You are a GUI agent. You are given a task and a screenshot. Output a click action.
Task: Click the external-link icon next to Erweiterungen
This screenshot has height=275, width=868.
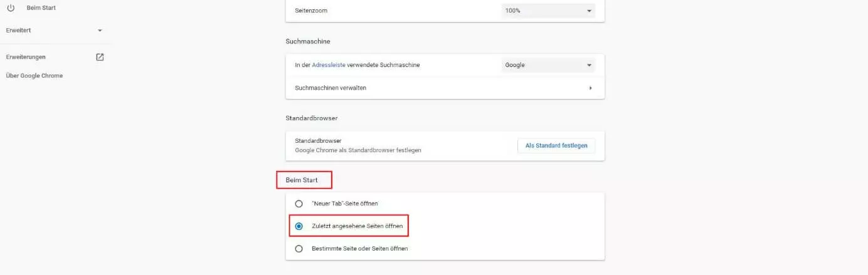[x=100, y=57]
